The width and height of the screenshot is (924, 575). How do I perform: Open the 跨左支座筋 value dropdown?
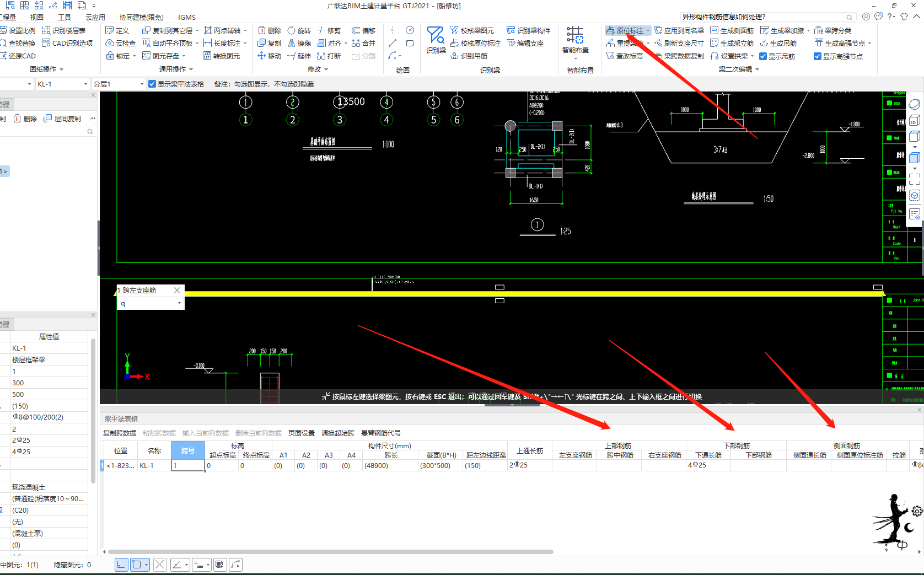(179, 303)
